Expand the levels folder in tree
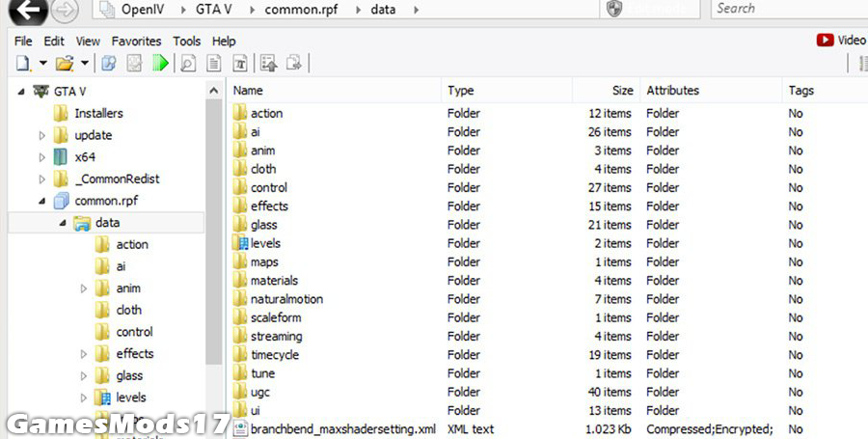 (84, 398)
